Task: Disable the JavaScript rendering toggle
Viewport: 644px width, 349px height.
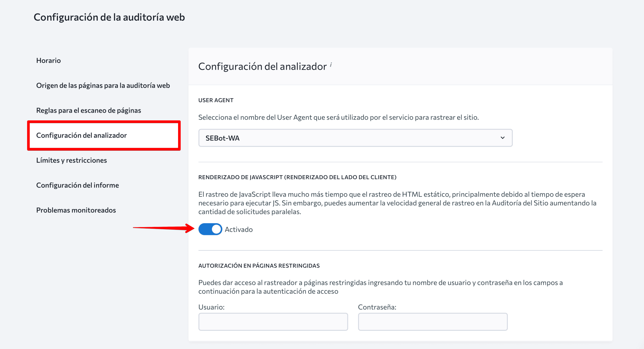Action: [x=210, y=229]
